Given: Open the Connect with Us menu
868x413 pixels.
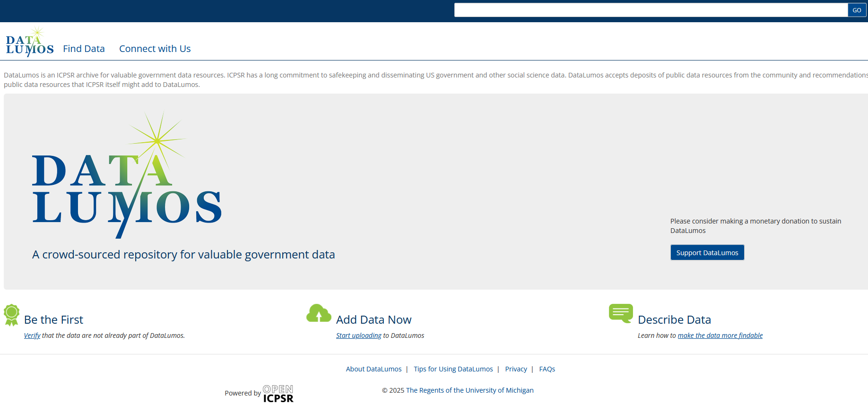Looking at the screenshot, I should click(x=155, y=49).
